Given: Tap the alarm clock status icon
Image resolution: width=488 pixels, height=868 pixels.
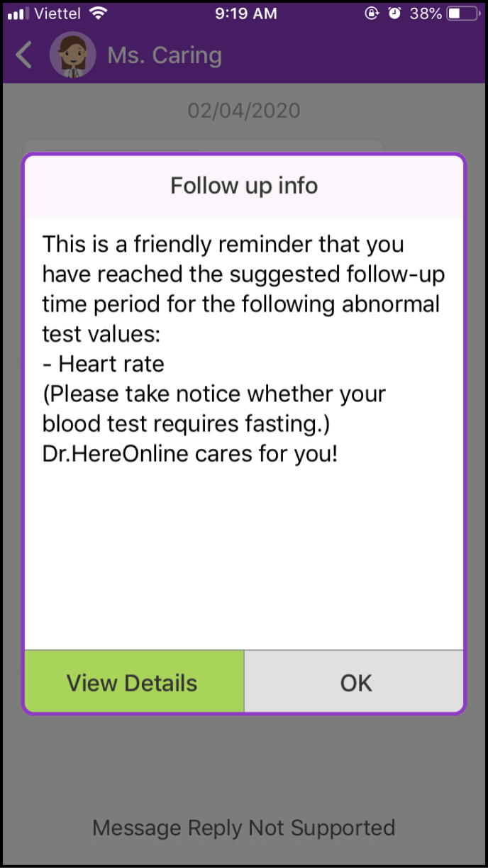Looking at the screenshot, I should (394, 13).
